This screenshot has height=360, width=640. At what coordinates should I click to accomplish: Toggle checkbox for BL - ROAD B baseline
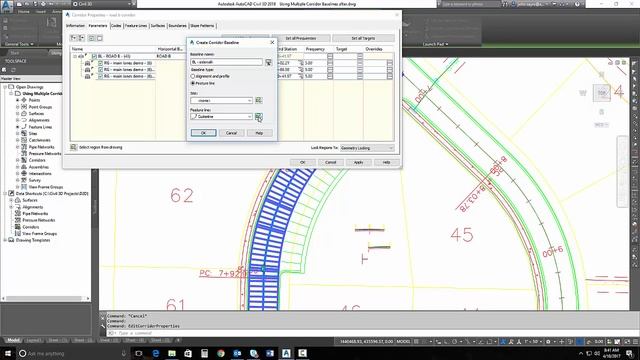[94, 56]
